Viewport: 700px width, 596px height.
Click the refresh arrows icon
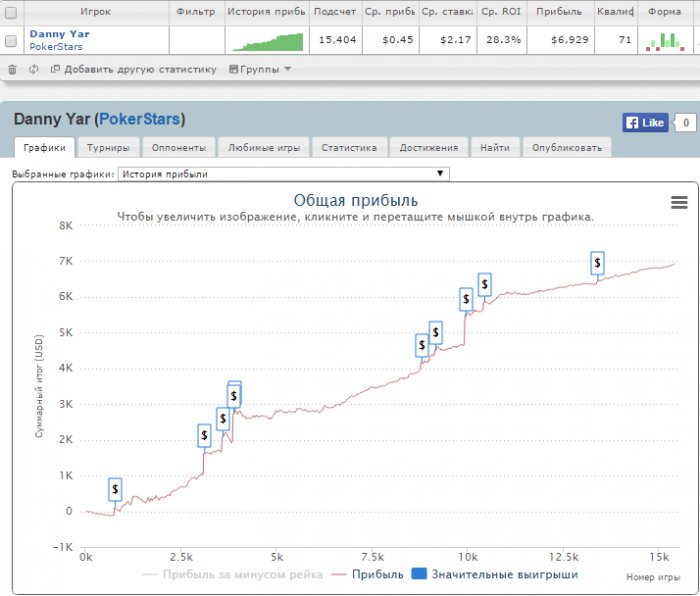click(34, 69)
